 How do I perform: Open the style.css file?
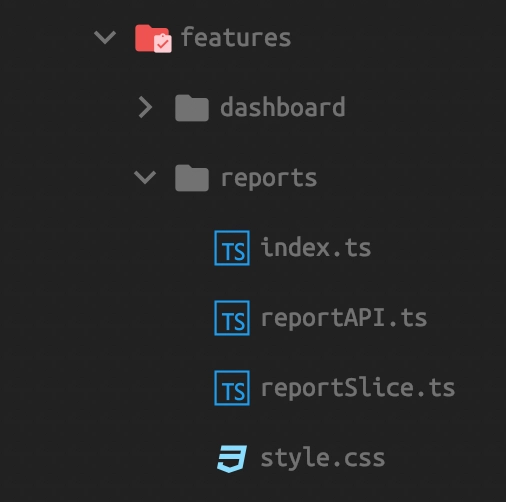[323, 459]
